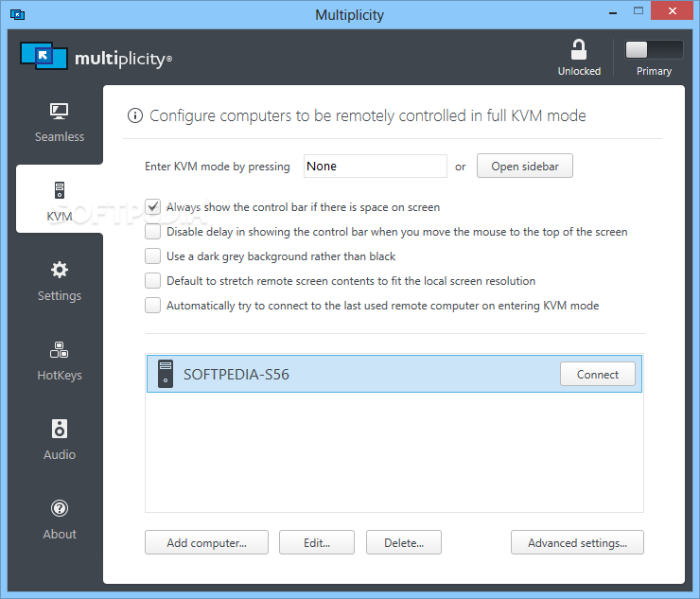Click Add computer... button

206,542
